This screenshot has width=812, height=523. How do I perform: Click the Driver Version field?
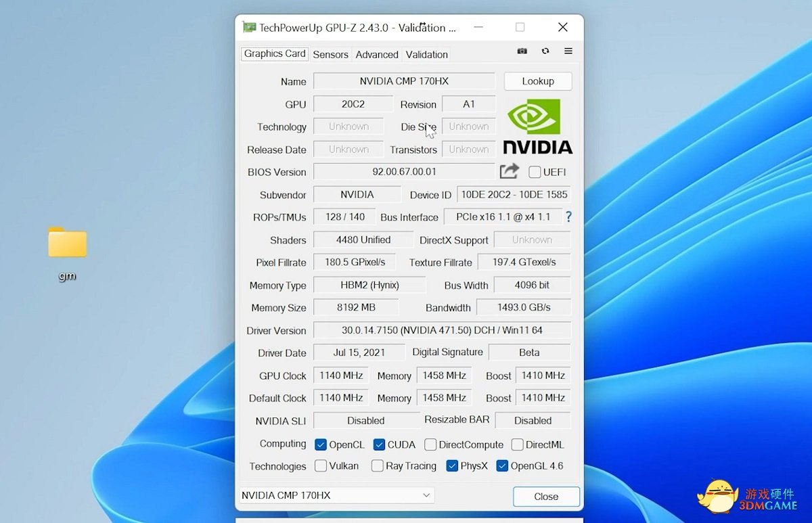click(442, 330)
